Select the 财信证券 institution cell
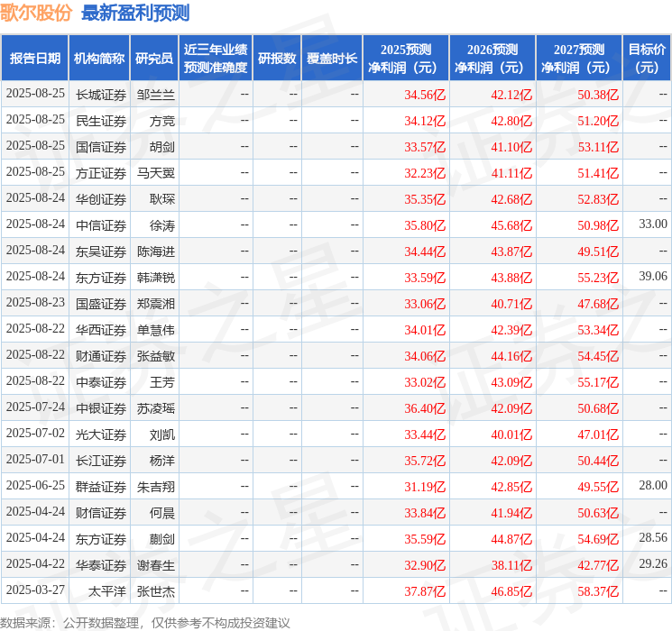The image size is (672, 631). 101,513
